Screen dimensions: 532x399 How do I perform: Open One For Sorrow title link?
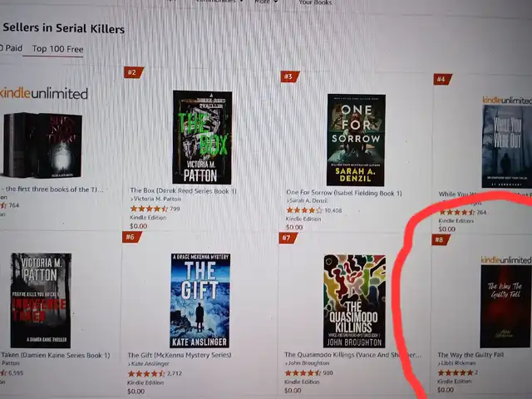click(343, 193)
